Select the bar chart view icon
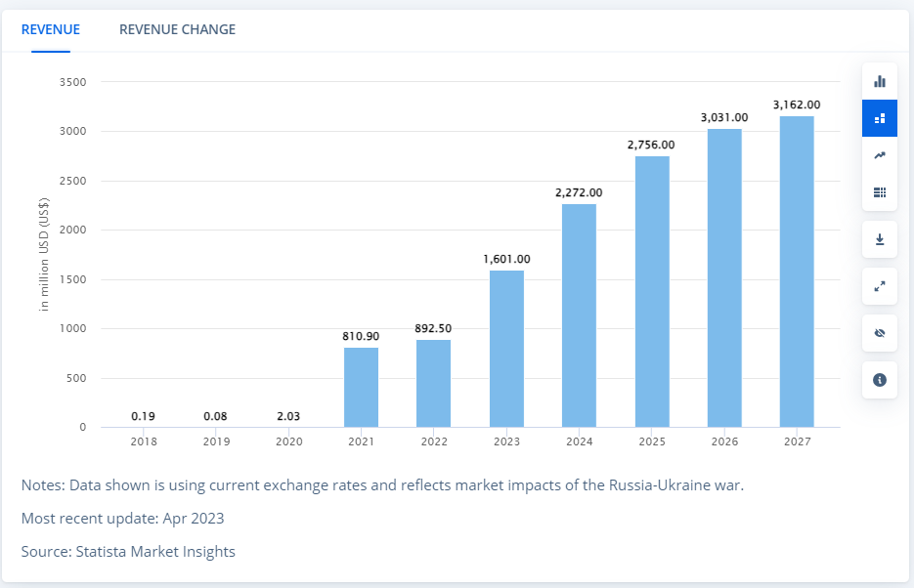Screen dimensions: 914x588 click(x=880, y=81)
